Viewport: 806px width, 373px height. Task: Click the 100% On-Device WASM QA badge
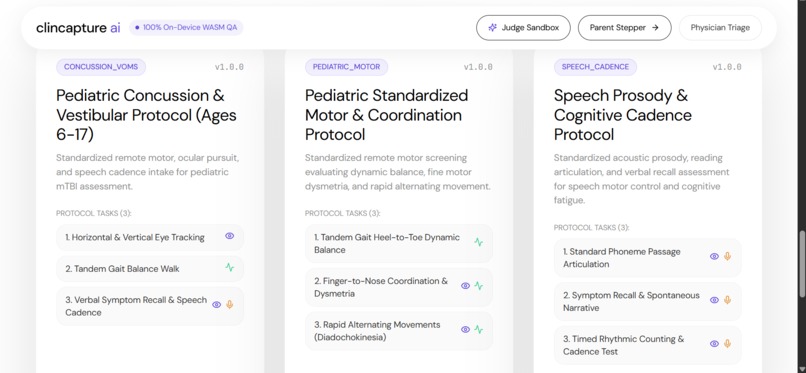tap(186, 28)
